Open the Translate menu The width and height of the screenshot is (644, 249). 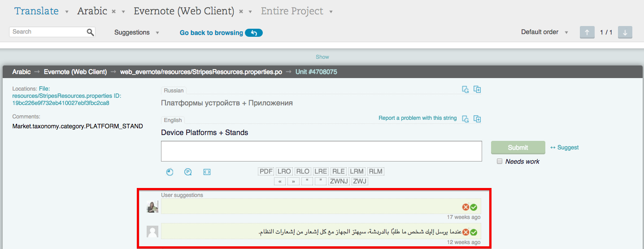(x=41, y=11)
